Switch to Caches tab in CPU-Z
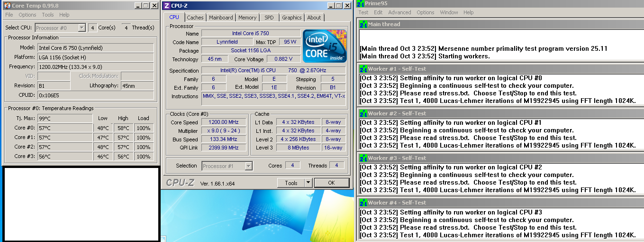This screenshot has height=242, width=644. click(x=195, y=18)
